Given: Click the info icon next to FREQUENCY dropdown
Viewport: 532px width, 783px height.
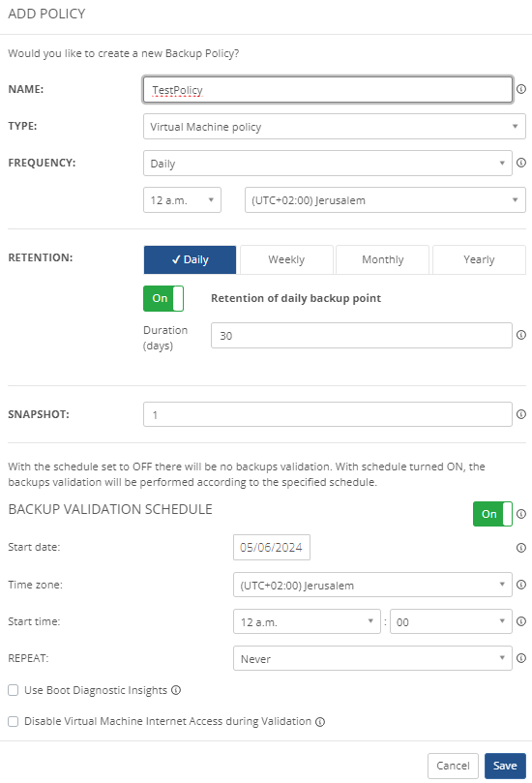Looking at the screenshot, I should tap(521, 163).
